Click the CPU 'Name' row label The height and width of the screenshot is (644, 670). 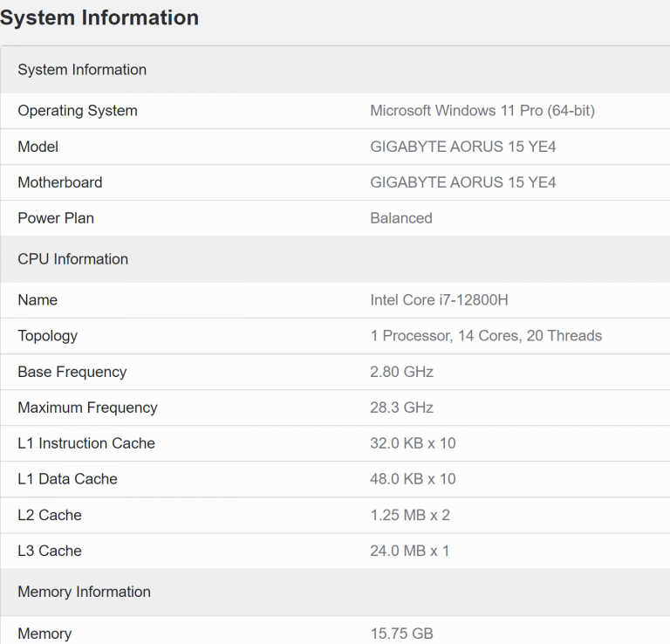coord(38,300)
